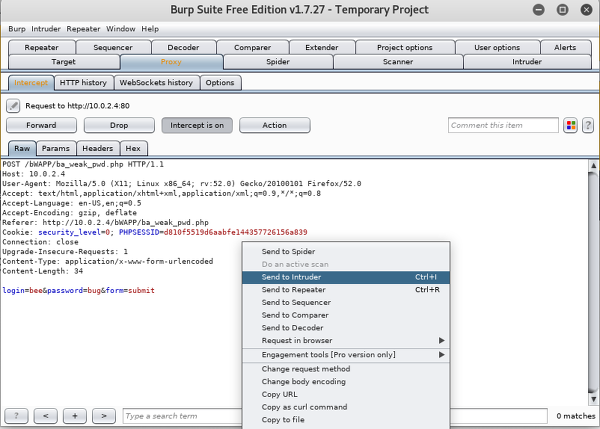
Task: Open the Alerts tab
Action: pos(566,47)
